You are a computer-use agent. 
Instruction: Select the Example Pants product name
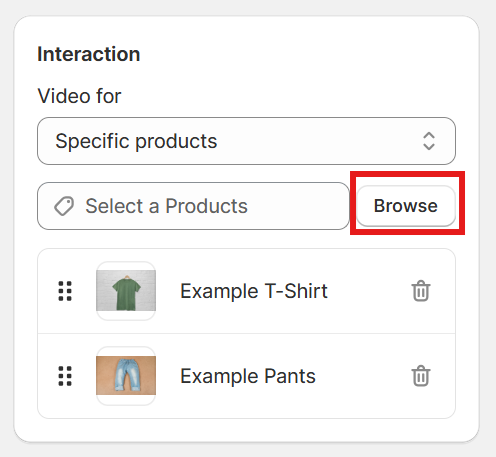pyautogui.click(x=248, y=376)
